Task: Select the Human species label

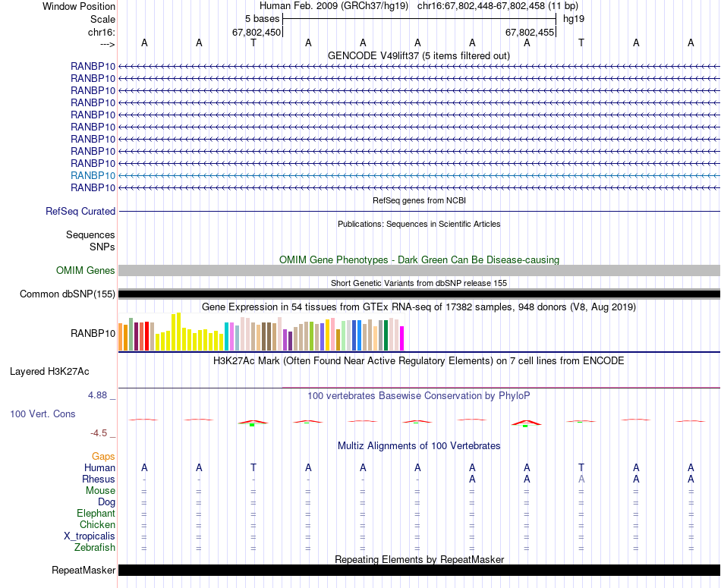Action: [x=99, y=467]
